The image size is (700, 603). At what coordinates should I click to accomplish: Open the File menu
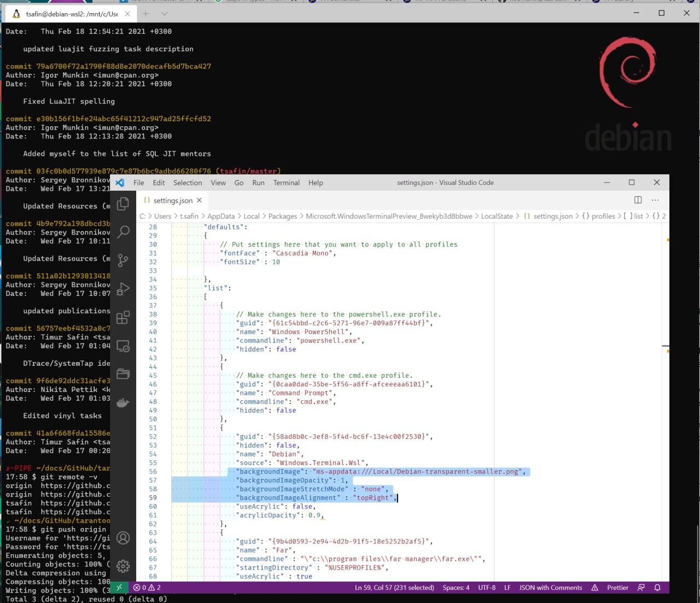pos(139,183)
